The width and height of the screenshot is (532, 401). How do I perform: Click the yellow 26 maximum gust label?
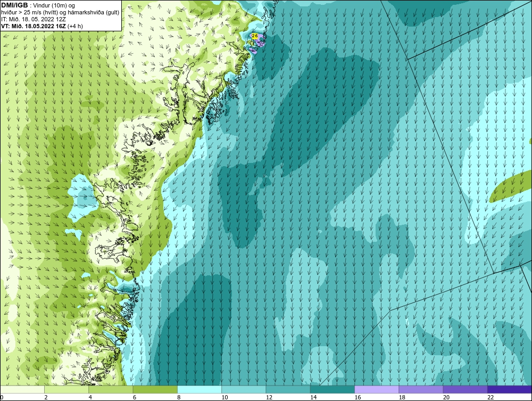click(x=255, y=36)
